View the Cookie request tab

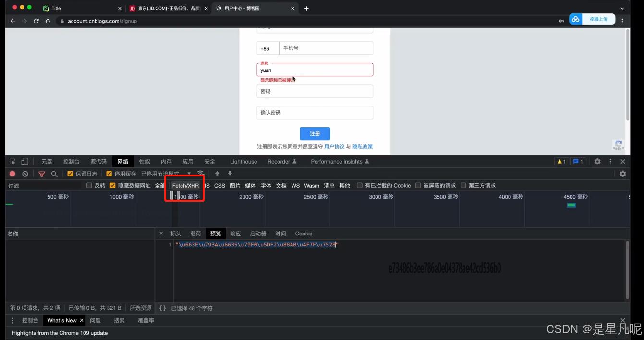point(304,234)
